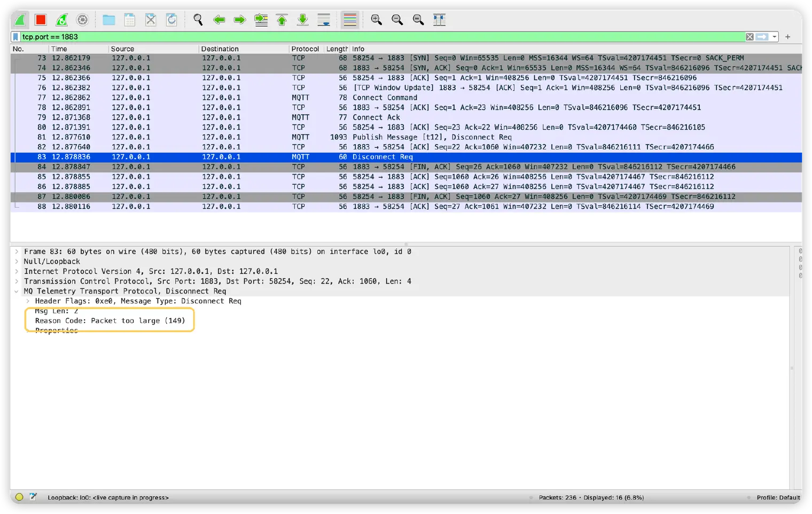The height and width of the screenshot is (514, 812).
Task: Click Profile: Default in status bar
Action: tap(778, 497)
